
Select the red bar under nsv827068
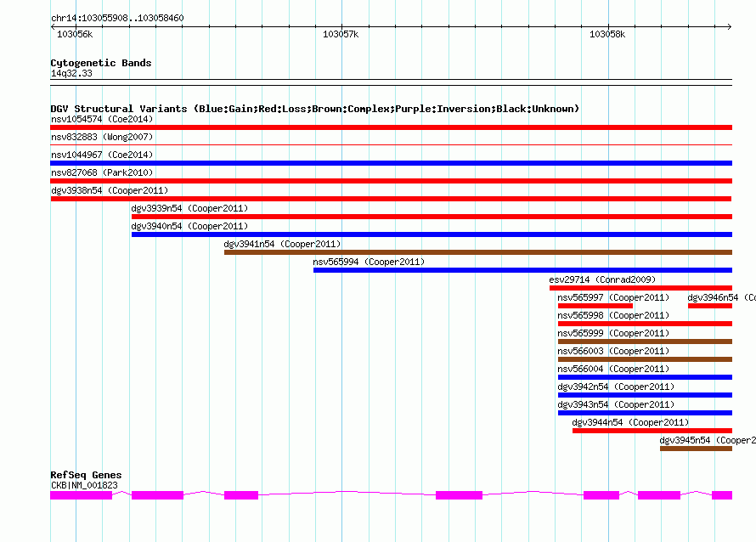click(x=391, y=181)
